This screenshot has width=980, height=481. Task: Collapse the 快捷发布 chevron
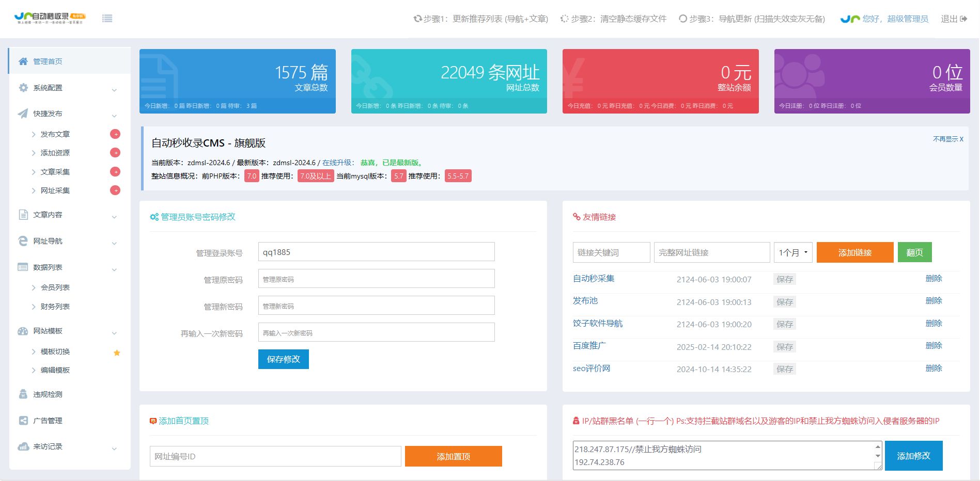pos(114,116)
